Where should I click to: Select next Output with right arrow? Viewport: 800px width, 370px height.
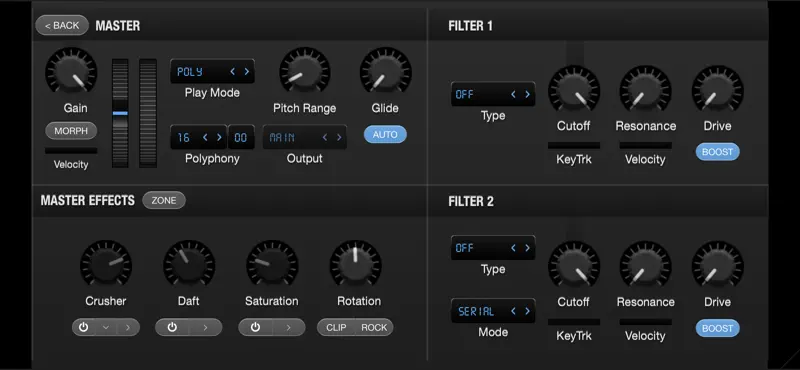[338, 137]
